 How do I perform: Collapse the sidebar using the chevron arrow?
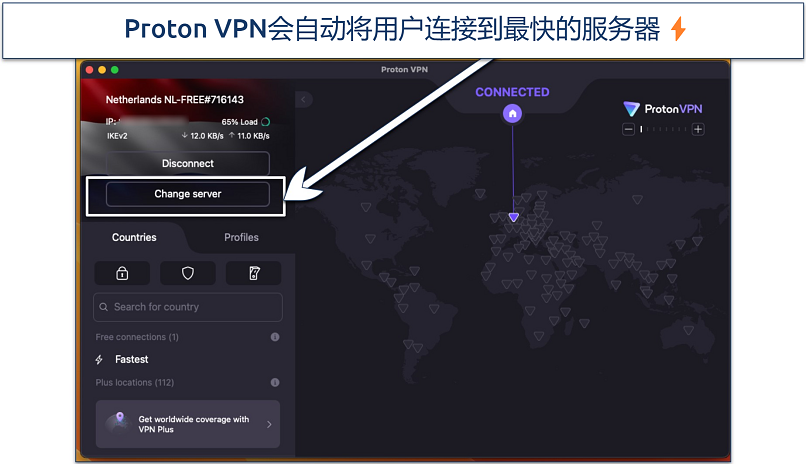click(x=304, y=100)
